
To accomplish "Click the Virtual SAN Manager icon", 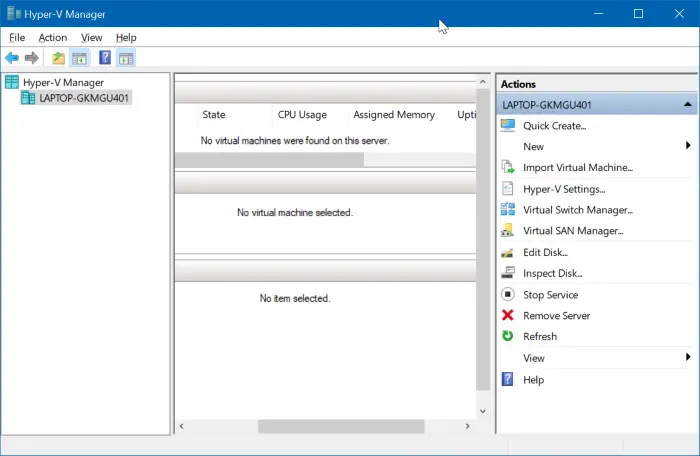I will 508,230.
